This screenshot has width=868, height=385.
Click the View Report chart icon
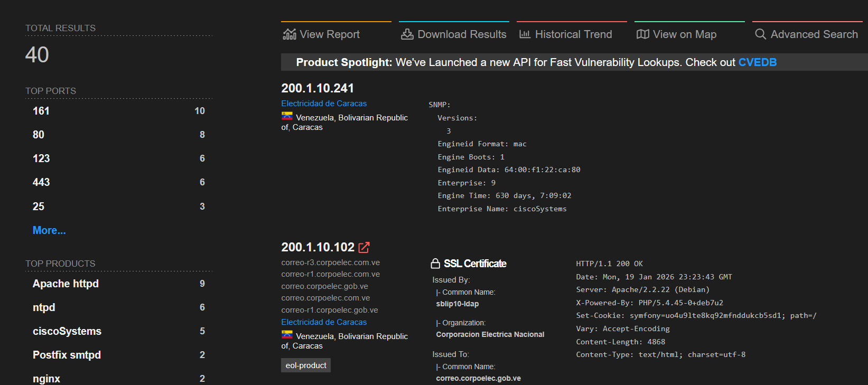(290, 34)
